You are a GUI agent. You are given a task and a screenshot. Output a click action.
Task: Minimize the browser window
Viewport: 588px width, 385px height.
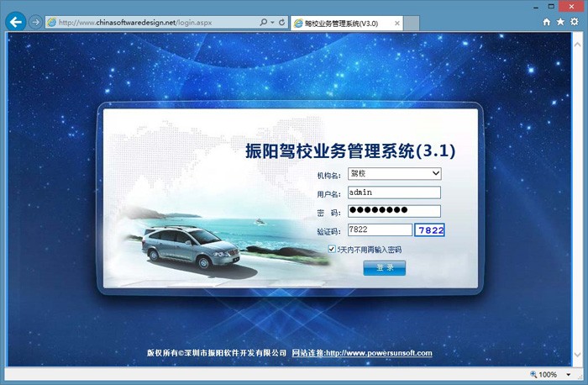[x=536, y=7]
